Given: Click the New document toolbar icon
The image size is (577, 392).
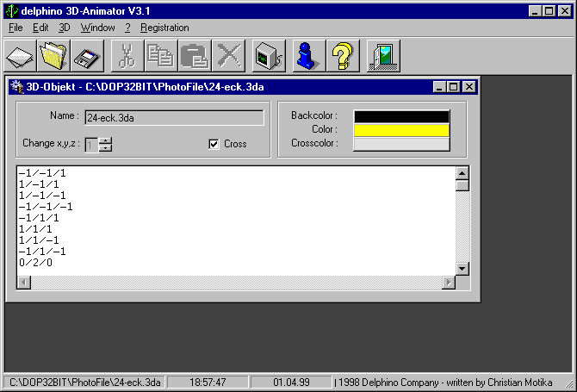Looking at the screenshot, I should [21, 56].
